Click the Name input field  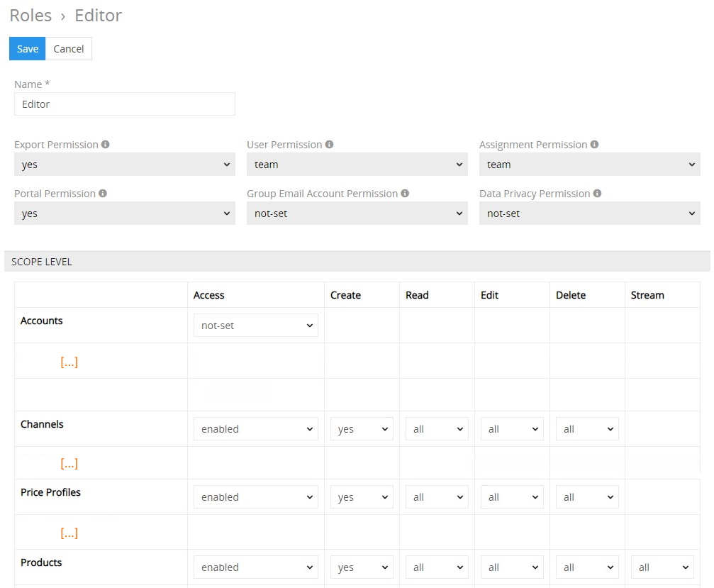[x=124, y=104]
